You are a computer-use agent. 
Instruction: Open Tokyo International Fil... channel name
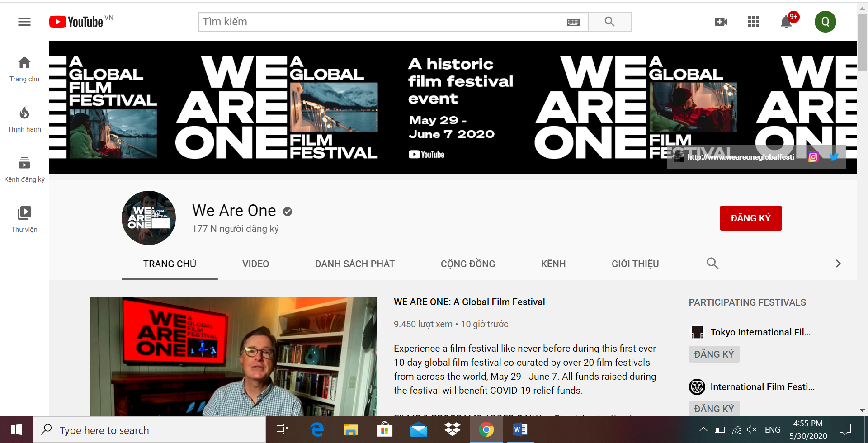760,332
